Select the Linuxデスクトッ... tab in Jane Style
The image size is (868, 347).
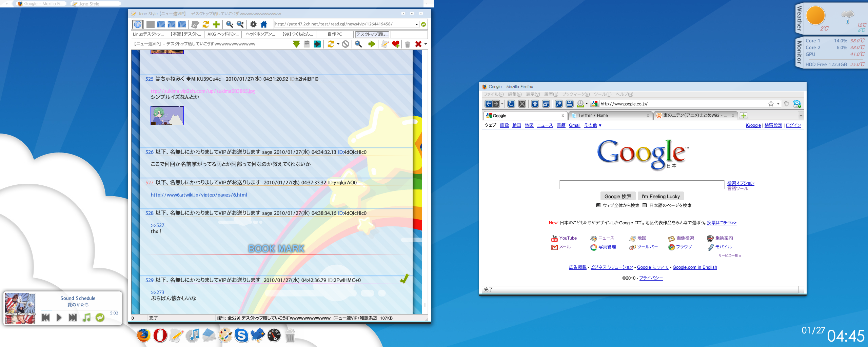tap(148, 34)
